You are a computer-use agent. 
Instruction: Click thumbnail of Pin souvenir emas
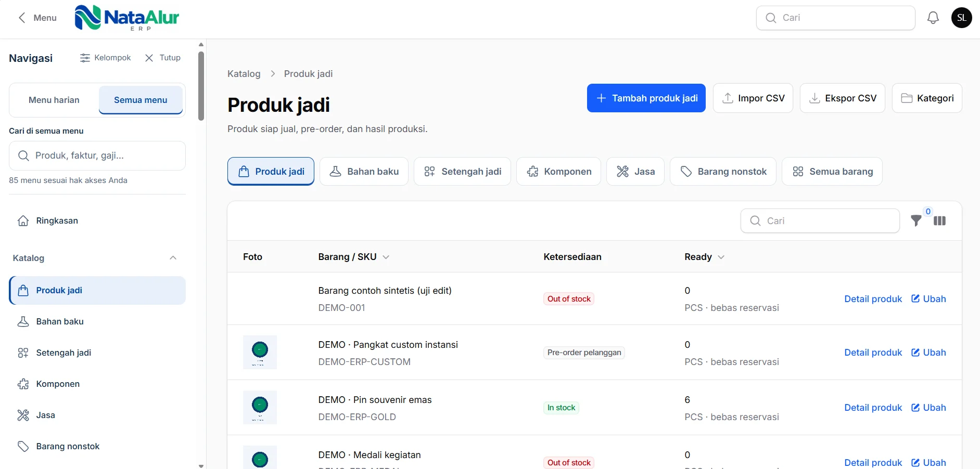pyautogui.click(x=260, y=408)
